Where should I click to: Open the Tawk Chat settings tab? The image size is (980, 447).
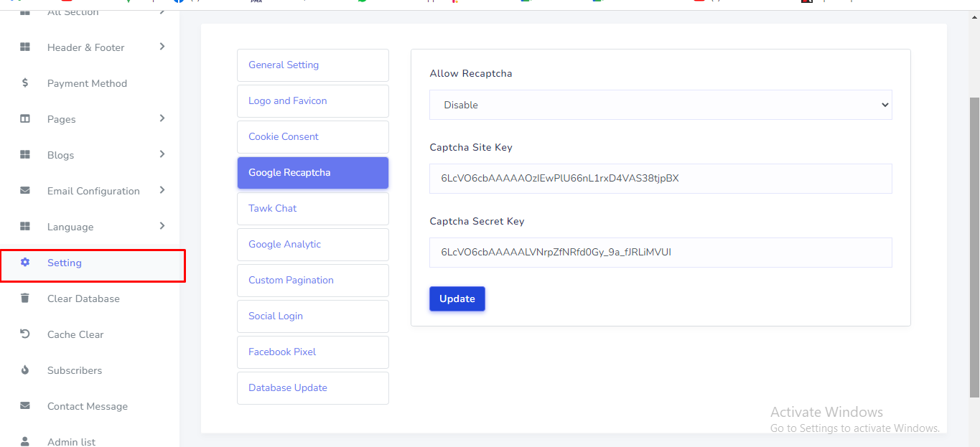coord(312,209)
